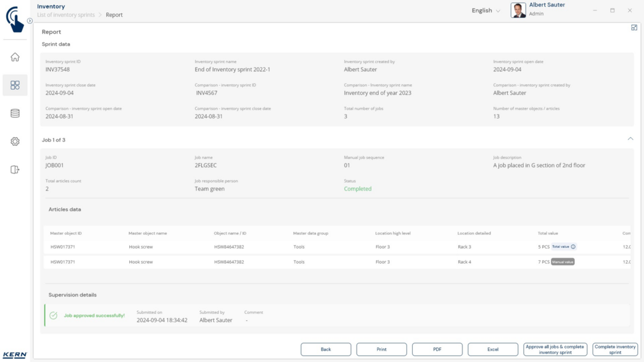Screen dimensions: 644x362
Task: Click the Manual value badge in Rack 4 row
Action: (x=562, y=262)
